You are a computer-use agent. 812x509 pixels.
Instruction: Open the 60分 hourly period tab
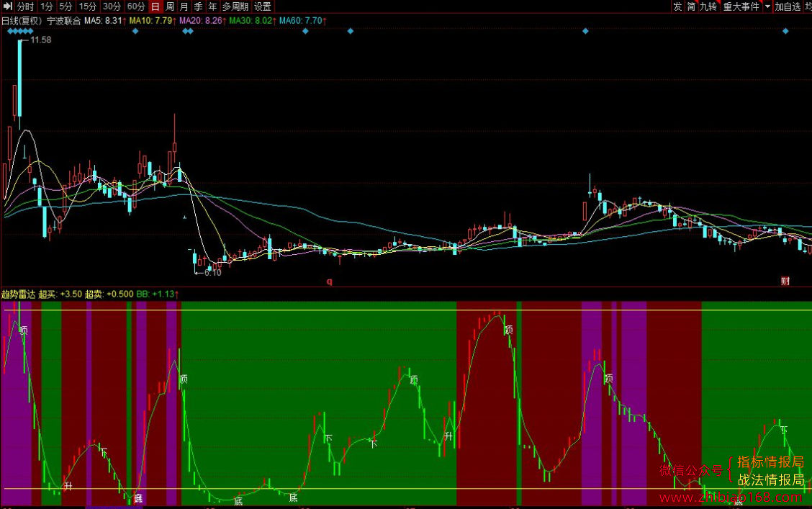(x=135, y=6)
